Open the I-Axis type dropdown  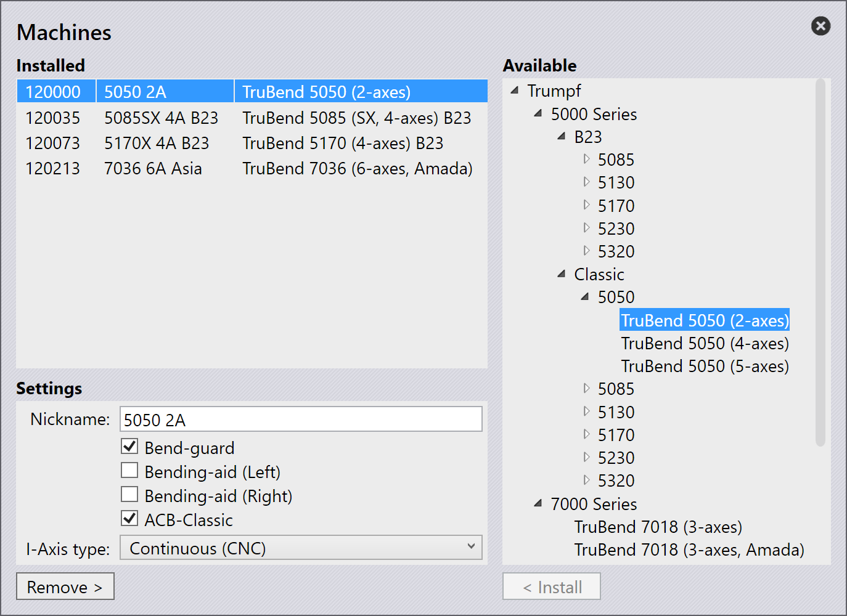click(301, 548)
